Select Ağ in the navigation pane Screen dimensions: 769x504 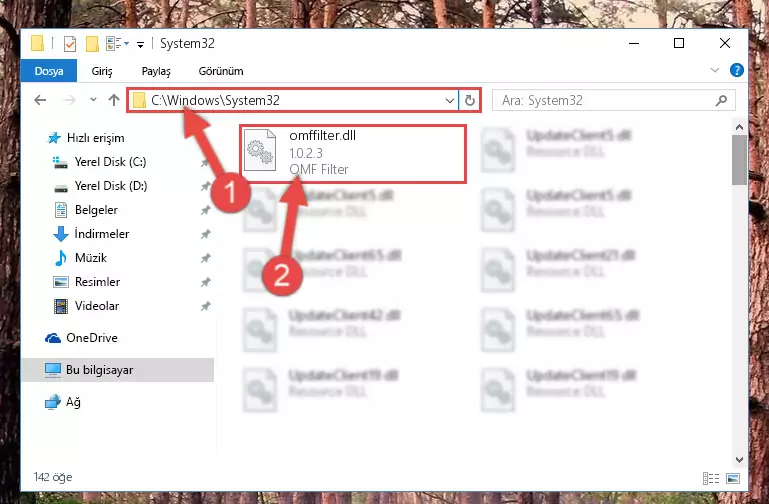click(x=62, y=402)
